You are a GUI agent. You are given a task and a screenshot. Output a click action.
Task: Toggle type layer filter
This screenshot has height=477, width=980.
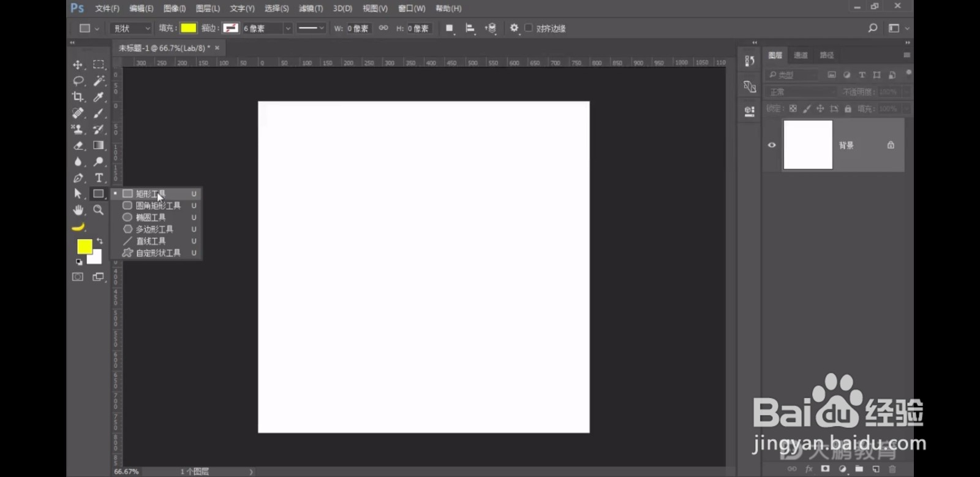(x=862, y=75)
